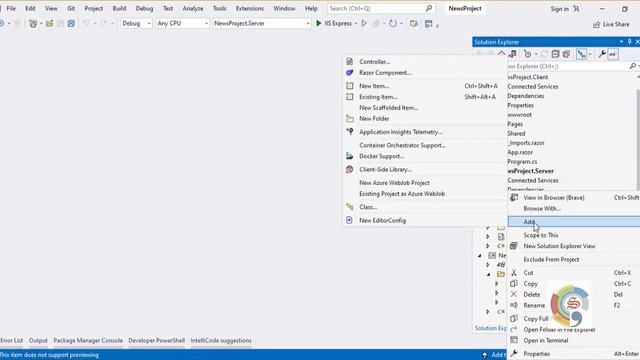
Task: Click Switch Views icon in Solution Explorer
Action: 513,54
